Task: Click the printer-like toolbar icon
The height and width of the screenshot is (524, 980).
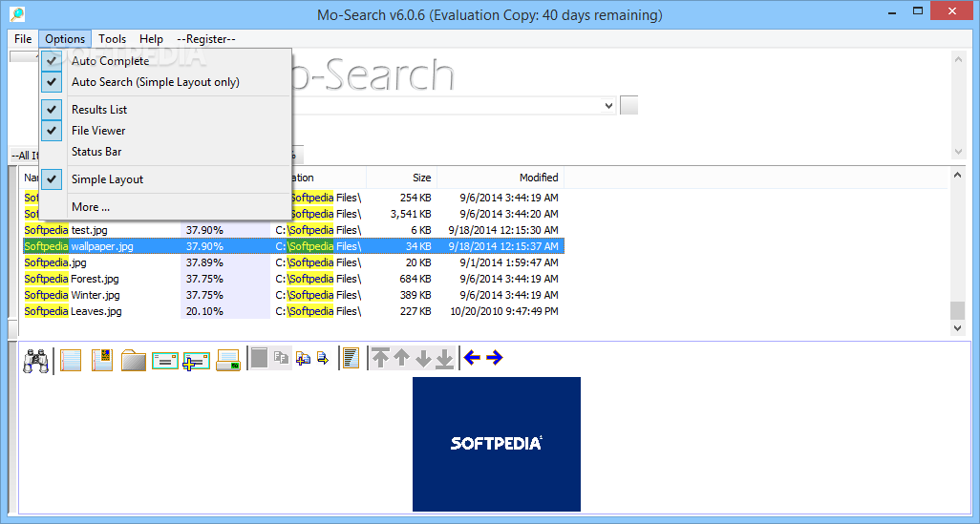Action: (228, 361)
